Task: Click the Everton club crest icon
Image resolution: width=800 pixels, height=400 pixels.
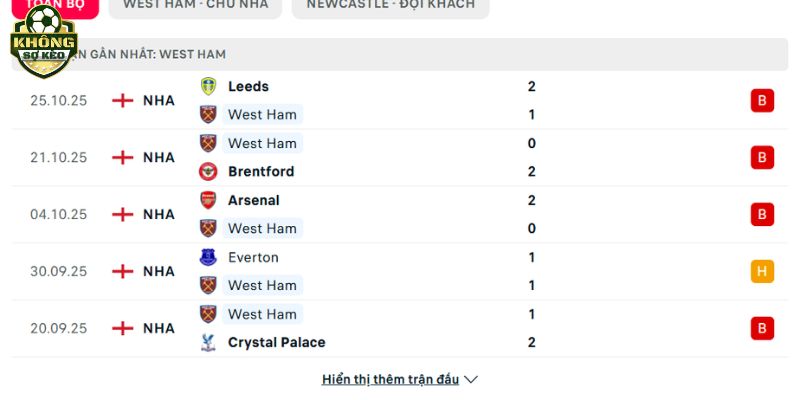Action: pyautogui.click(x=208, y=257)
